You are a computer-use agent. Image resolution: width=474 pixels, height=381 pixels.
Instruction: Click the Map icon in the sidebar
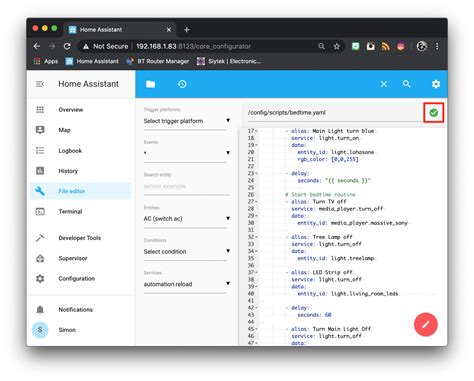coord(40,130)
